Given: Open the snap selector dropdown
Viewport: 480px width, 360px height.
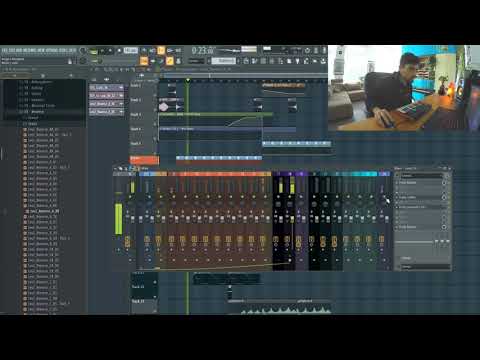Looking at the screenshot, I should pyautogui.click(x=196, y=61).
